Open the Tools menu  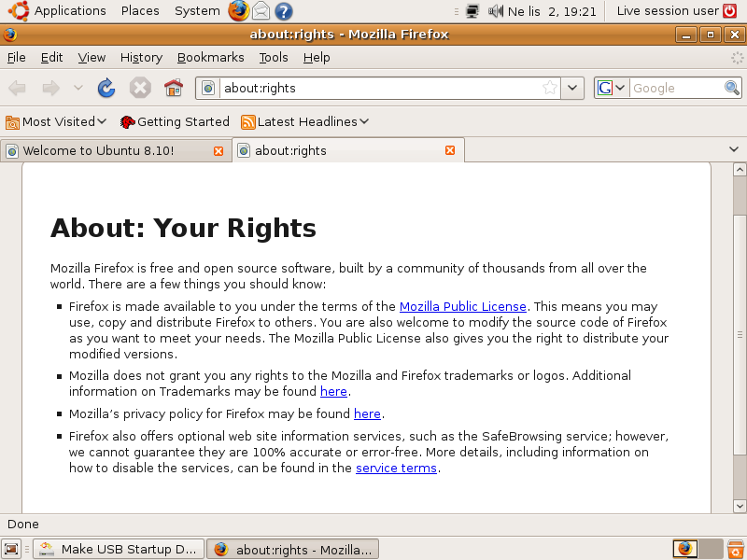pos(274,58)
